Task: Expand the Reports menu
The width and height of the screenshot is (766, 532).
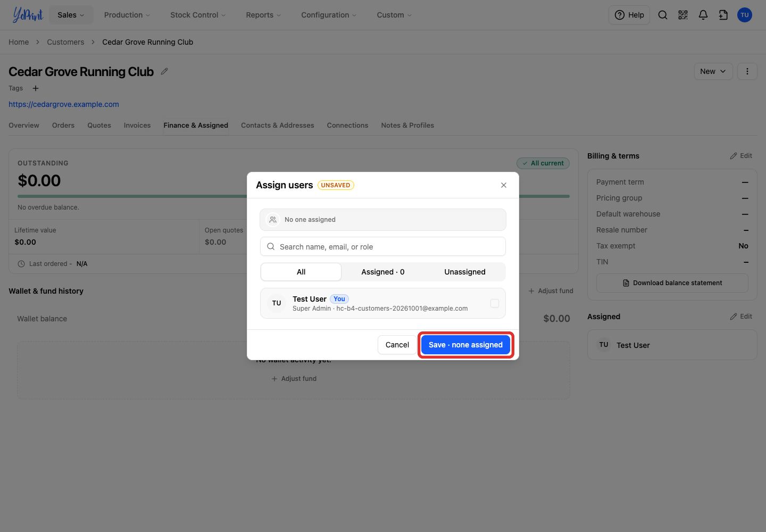Action: pyautogui.click(x=263, y=15)
